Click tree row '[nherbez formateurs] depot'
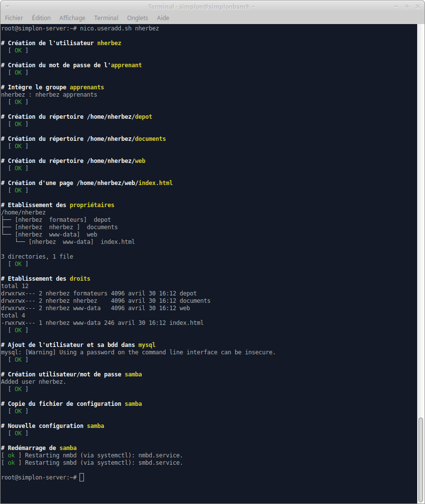This screenshot has height=504, width=425. click(x=56, y=220)
